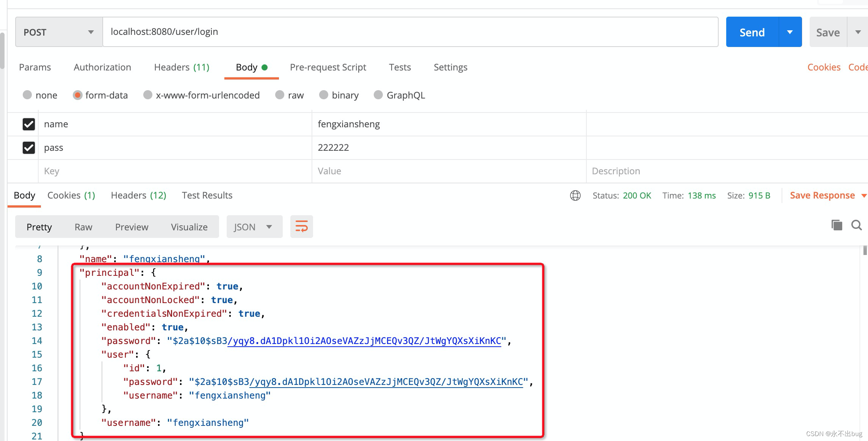Switch to the Preview response view
The image size is (868, 441).
(131, 227)
